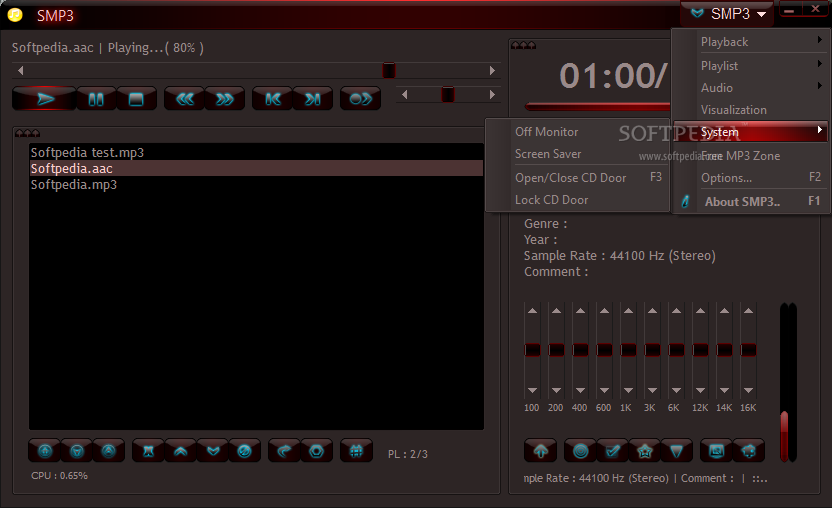Click left arrow of the small transport slider
Image resolution: width=832 pixels, height=508 pixels.
[404, 94]
